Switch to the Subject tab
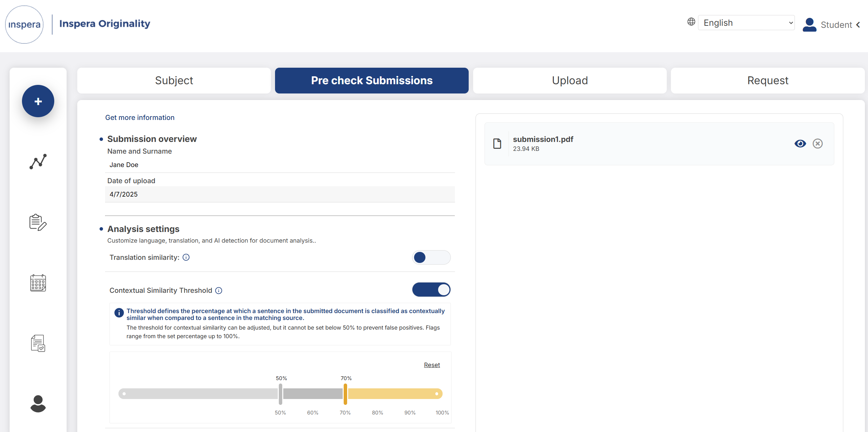The height and width of the screenshot is (432, 868). 174,80
